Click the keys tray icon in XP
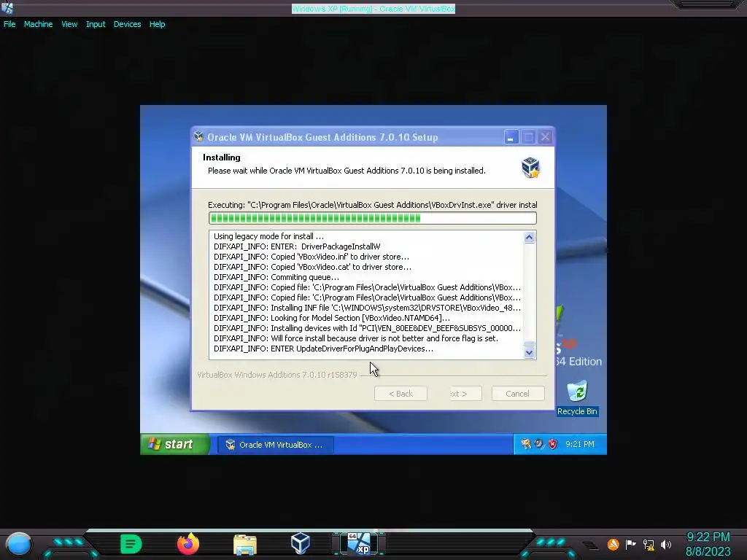Viewport: 747px width, 560px height. 526,444
